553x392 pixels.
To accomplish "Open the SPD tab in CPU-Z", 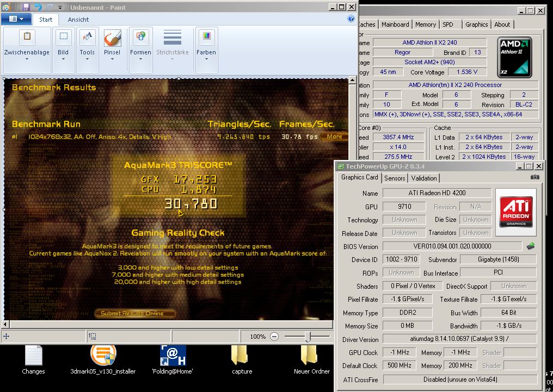I will tap(448, 24).
